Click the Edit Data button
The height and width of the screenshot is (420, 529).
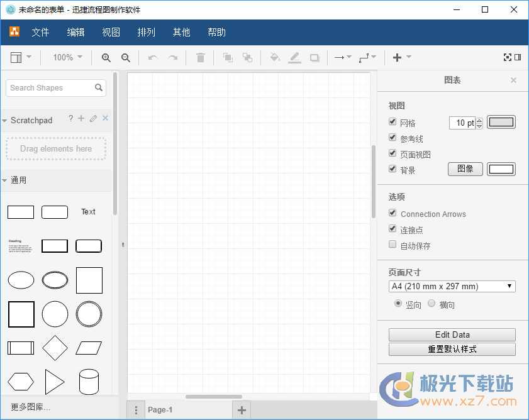click(452, 334)
